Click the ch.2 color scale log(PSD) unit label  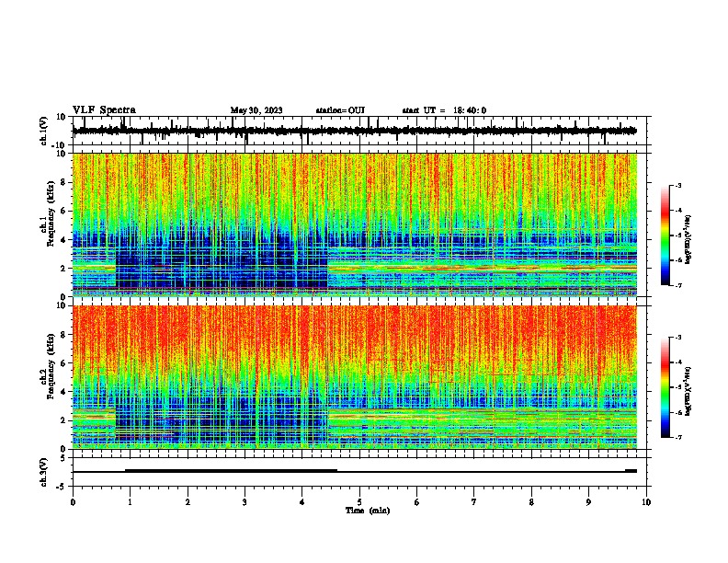688,392
